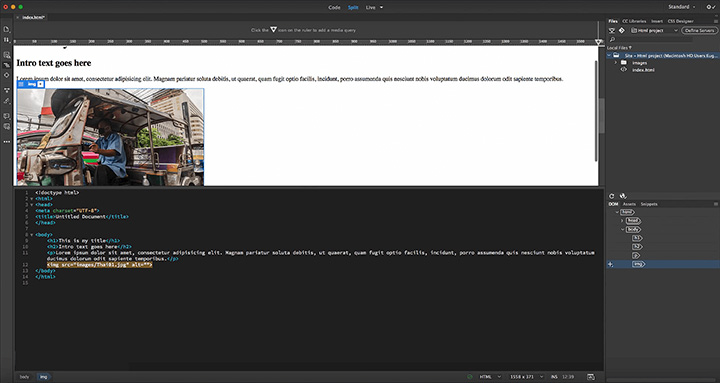This screenshot has width=720, height=383.
Task: Open Customize Toolbar three-dots menu
Action: click(x=6, y=142)
